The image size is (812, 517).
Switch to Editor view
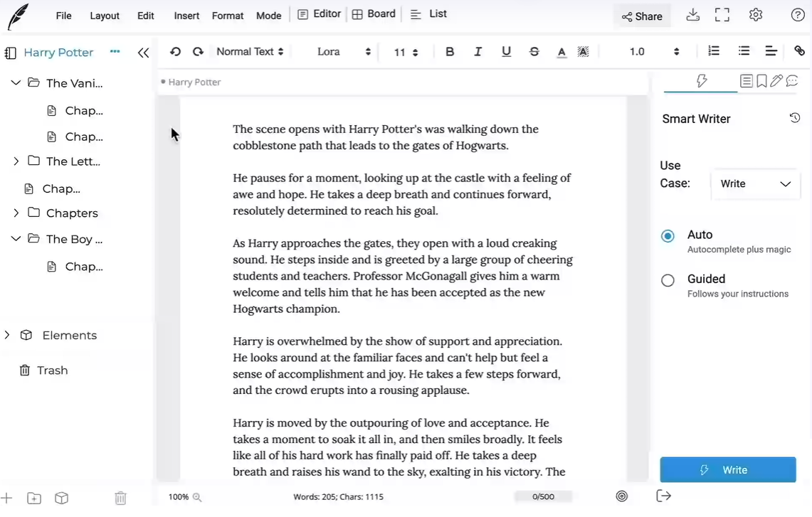320,14
